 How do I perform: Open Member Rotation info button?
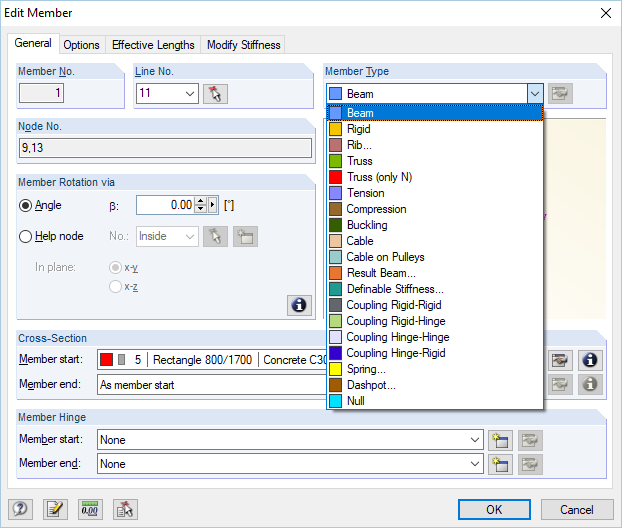point(299,305)
